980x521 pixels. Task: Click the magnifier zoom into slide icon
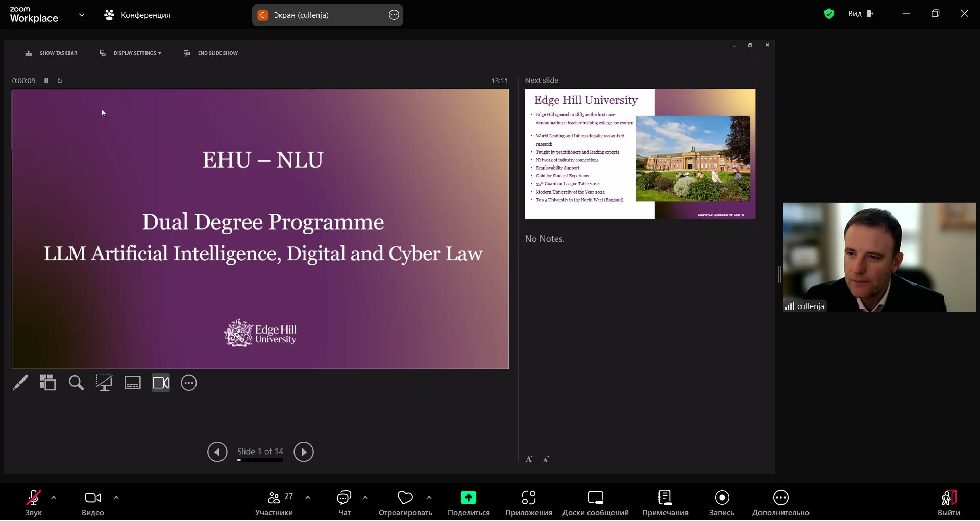(x=76, y=383)
